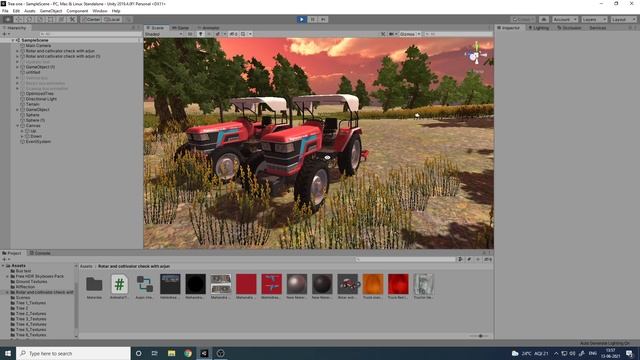Expand first Rotar and cultivator object
This screenshot has width=640, height=360.
coord(18,51)
